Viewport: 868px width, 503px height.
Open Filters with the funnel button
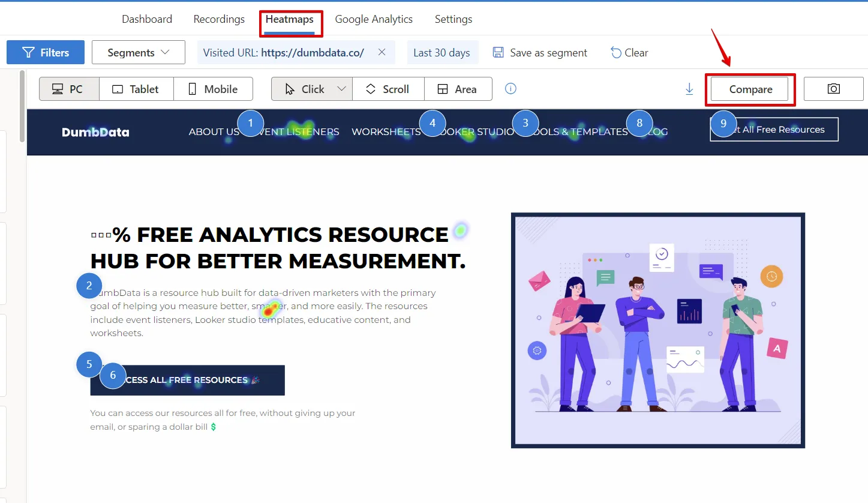[x=46, y=52]
